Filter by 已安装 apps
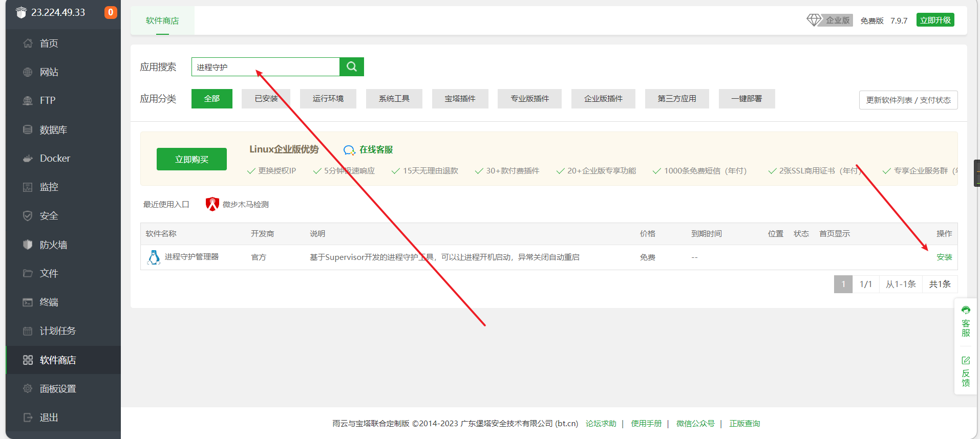The width and height of the screenshot is (980, 439). (x=266, y=99)
